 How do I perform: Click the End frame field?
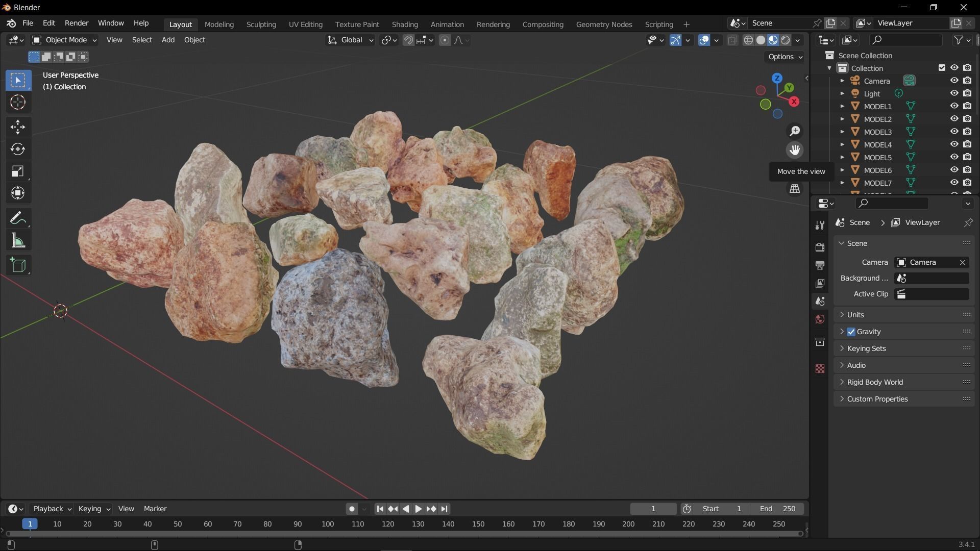click(x=777, y=509)
